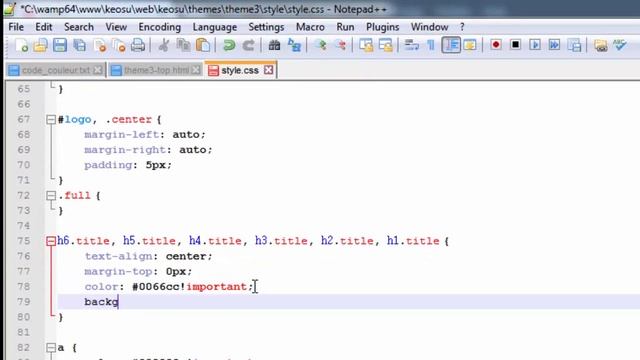The height and width of the screenshot is (360, 640).
Task: Collapse the .full block fold marker
Action: coord(51,196)
